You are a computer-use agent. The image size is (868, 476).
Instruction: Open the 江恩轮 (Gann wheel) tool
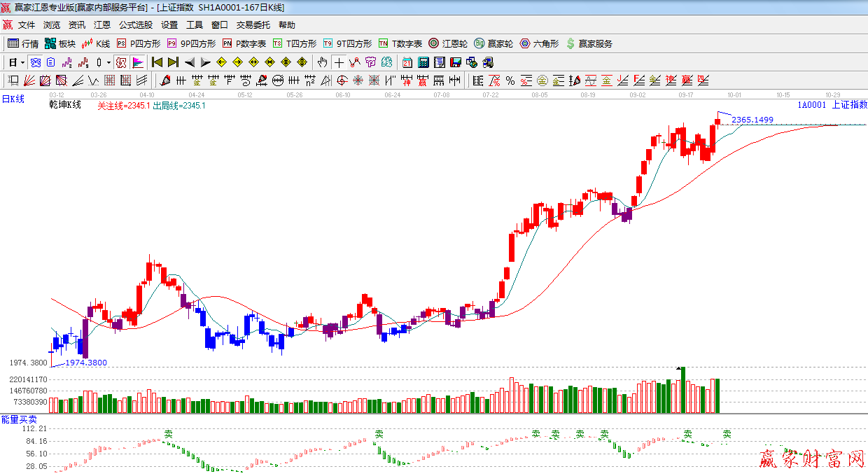[x=448, y=43]
